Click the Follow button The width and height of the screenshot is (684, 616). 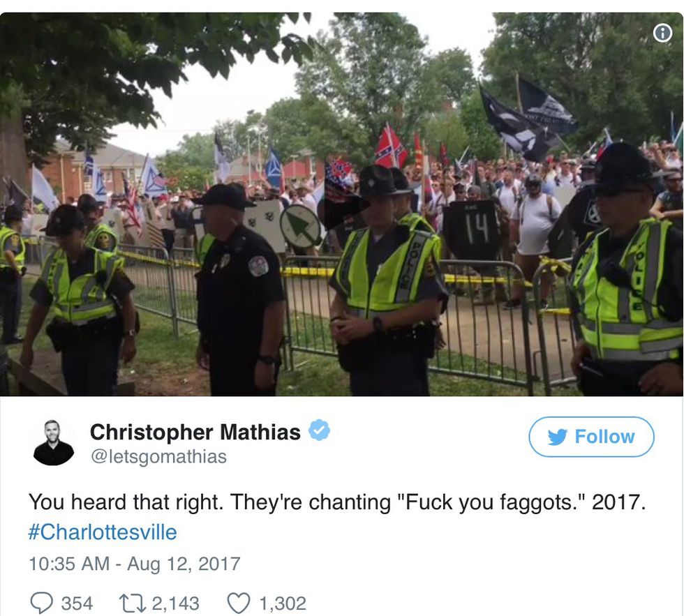[x=591, y=437]
